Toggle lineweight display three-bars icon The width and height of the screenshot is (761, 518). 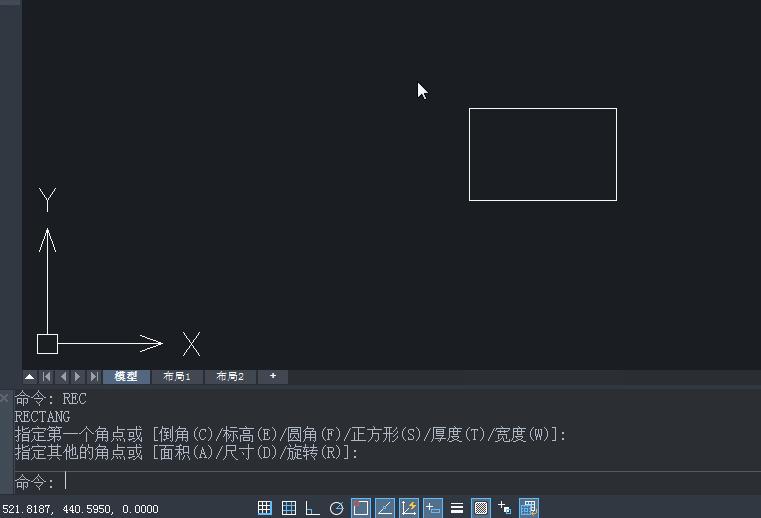tap(457, 508)
